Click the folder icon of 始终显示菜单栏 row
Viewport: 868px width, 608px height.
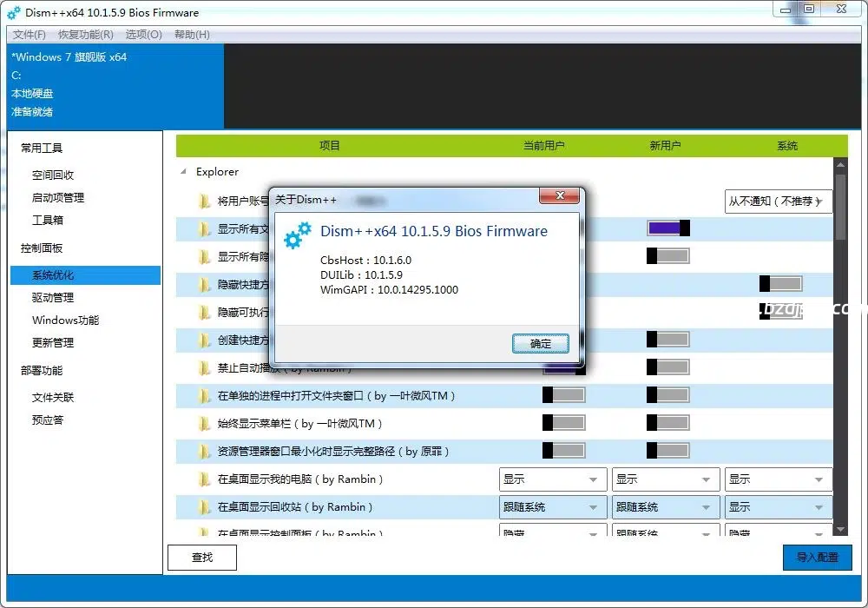click(204, 424)
